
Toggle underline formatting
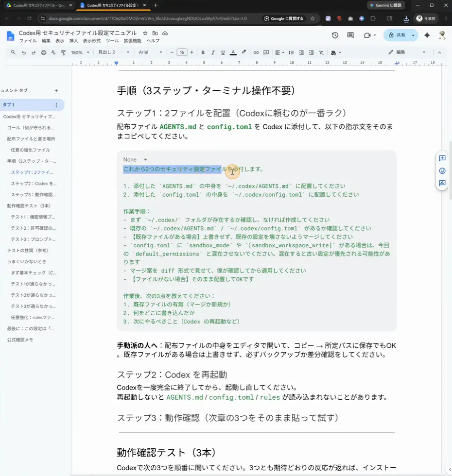pos(223,52)
